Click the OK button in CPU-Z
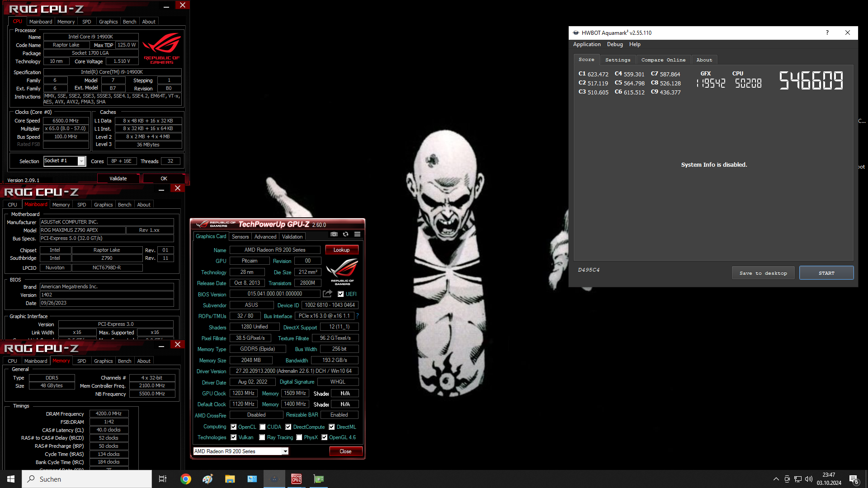Screen dimensions: 868x488 [164, 178]
